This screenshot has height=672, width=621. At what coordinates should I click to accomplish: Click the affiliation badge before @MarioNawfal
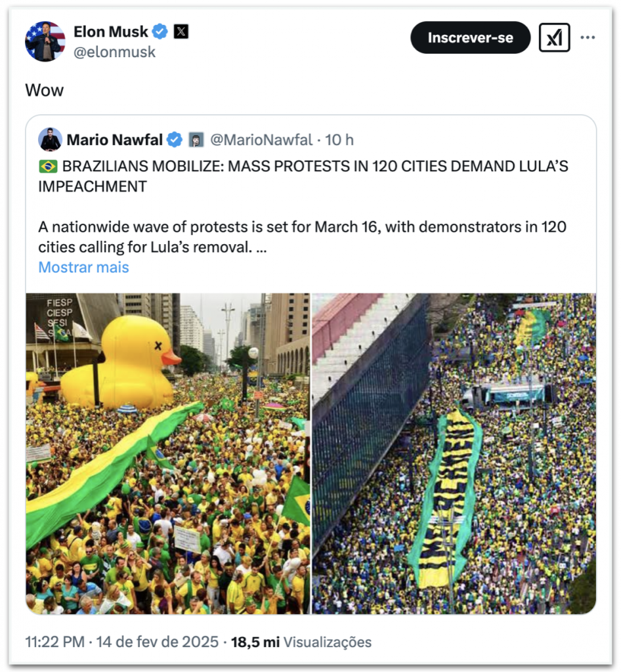point(196,140)
